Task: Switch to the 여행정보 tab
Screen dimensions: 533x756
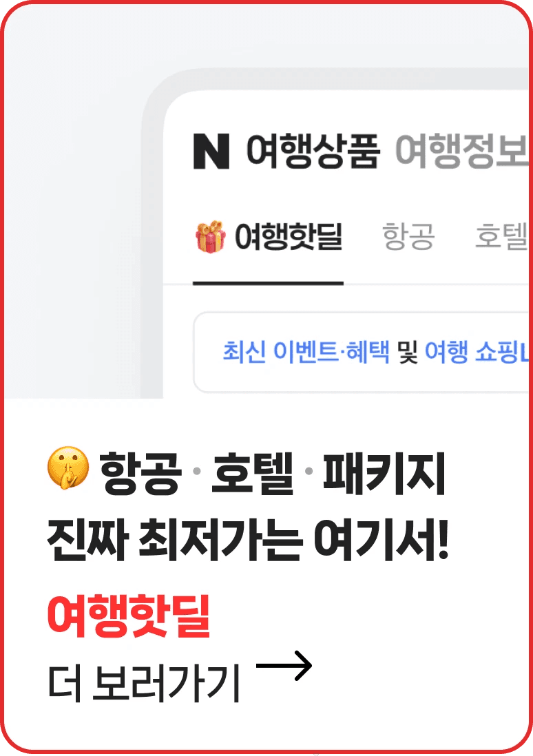Action: [x=461, y=151]
